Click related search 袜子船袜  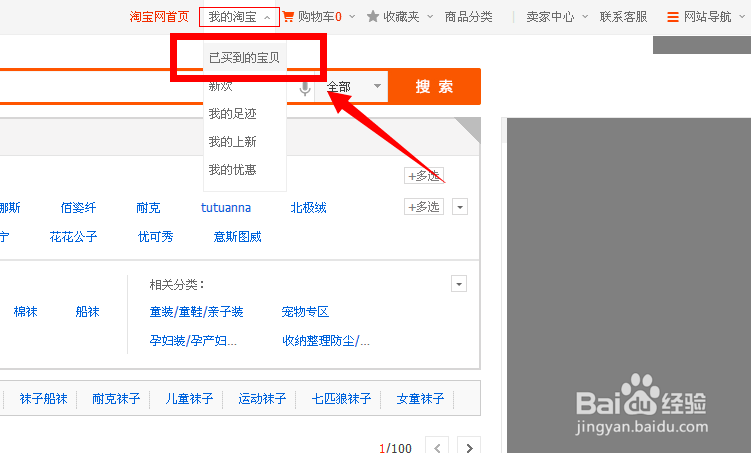pos(43,398)
